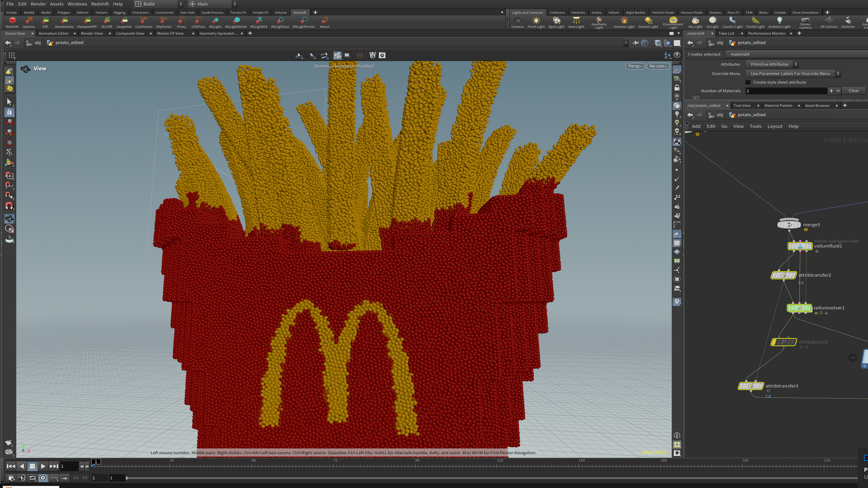Select the merge5 node
This screenshot has height=488, width=868.
click(x=789, y=225)
